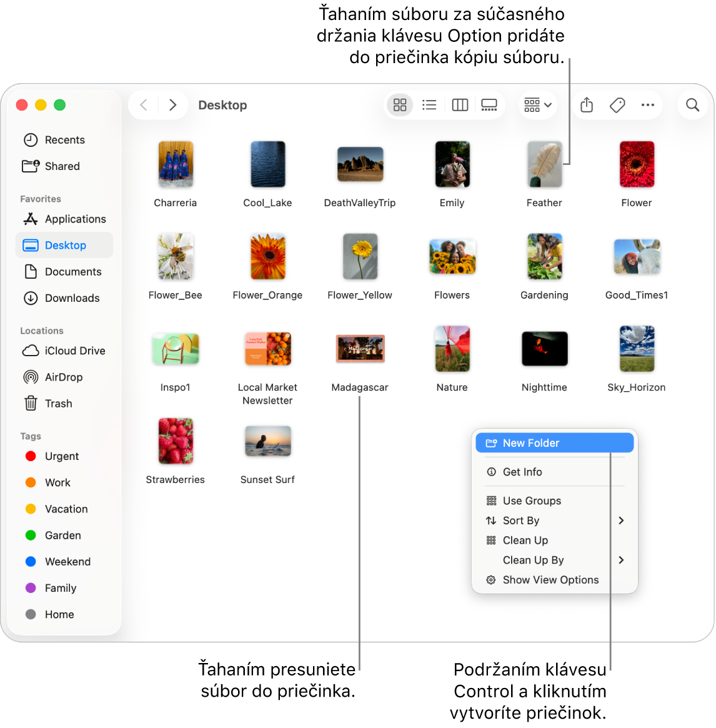Select Desktop in the sidebar
The image size is (716, 728).
tap(64, 245)
